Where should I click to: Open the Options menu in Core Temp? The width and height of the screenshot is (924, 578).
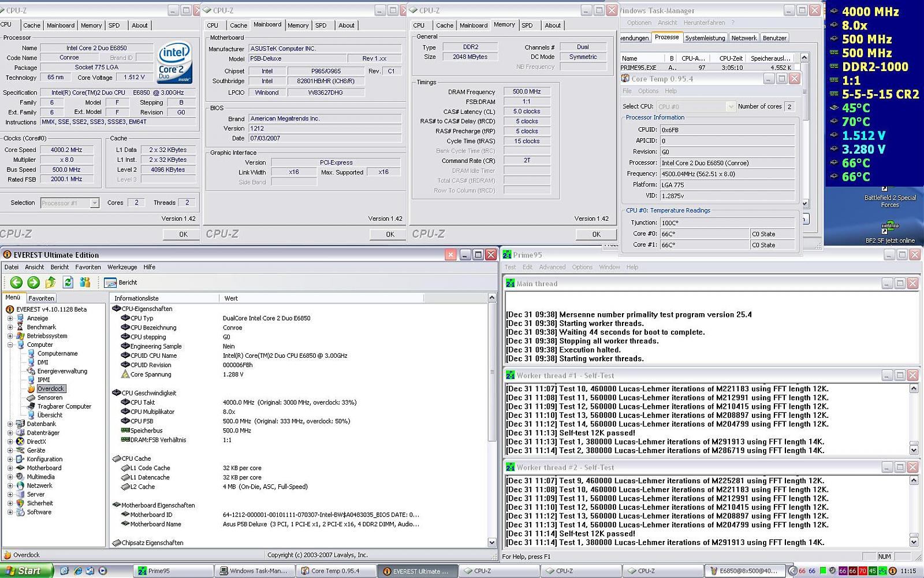coord(648,91)
